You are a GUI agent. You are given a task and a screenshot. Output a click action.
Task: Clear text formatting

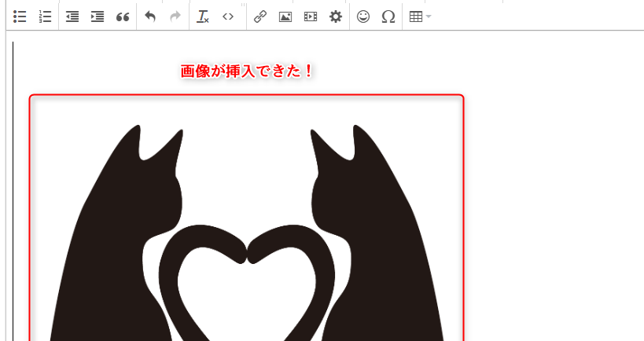[203, 16]
